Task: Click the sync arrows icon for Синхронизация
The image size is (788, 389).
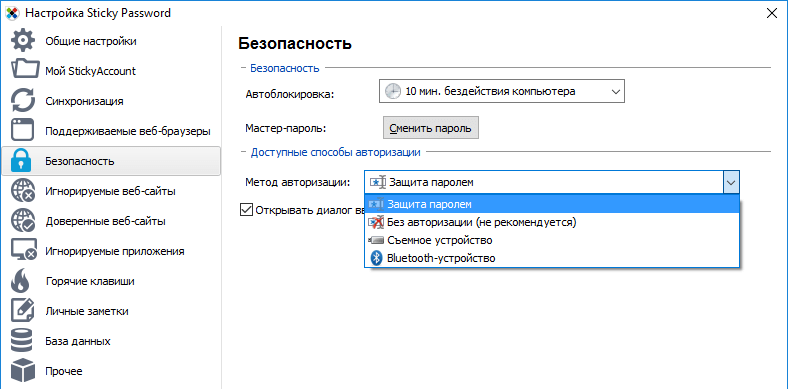Action: click(23, 101)
